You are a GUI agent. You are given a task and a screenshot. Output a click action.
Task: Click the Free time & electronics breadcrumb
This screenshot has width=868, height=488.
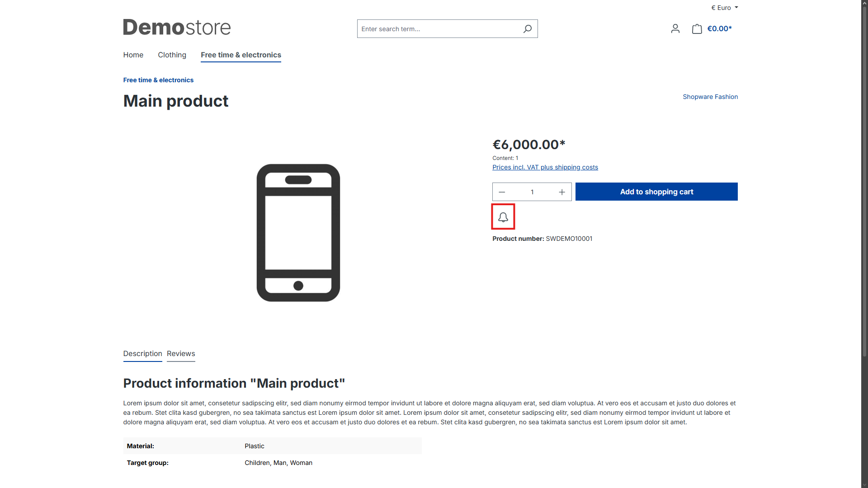158,80
